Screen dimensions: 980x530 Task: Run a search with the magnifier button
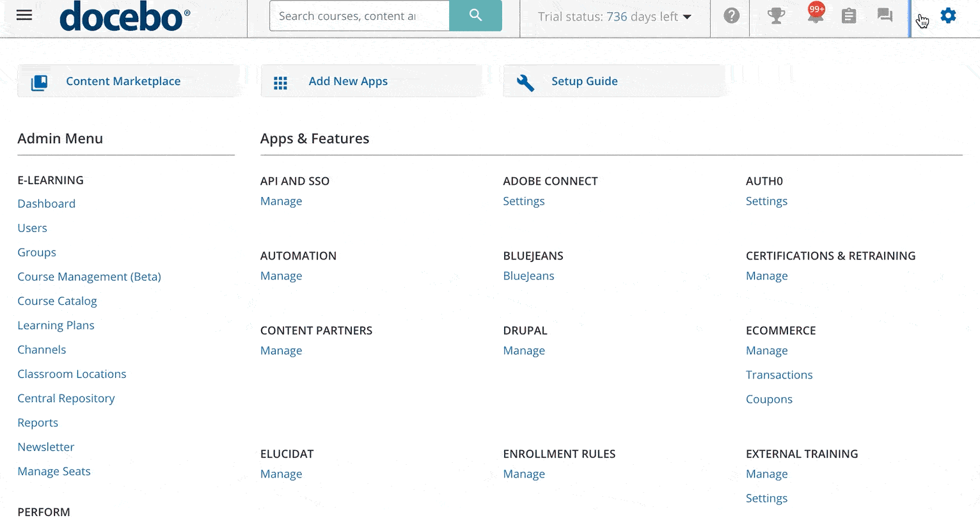tap(475, 15)
